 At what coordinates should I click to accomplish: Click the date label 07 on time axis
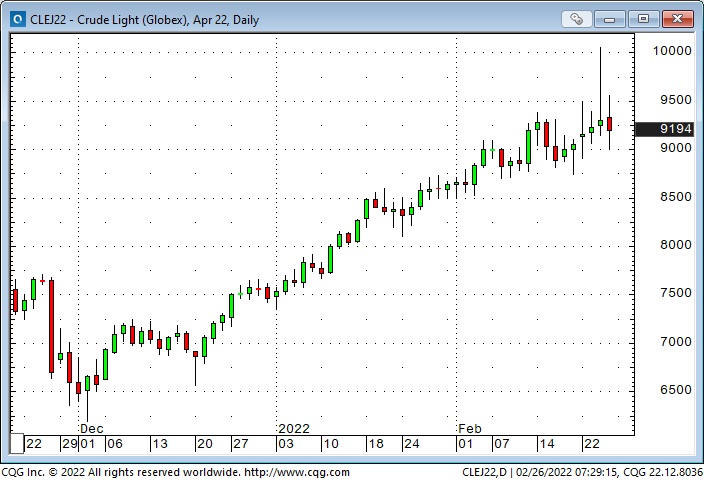(x=502, y=444)
